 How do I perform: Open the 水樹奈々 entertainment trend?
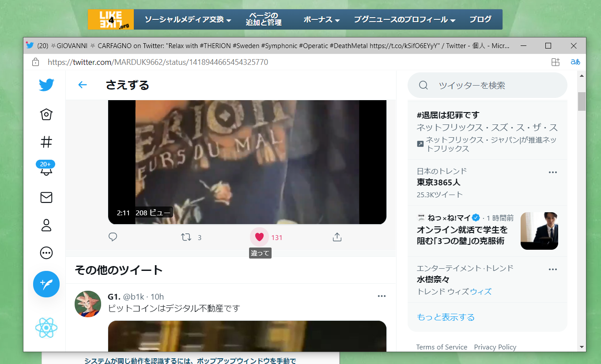[x=433, y=280]
